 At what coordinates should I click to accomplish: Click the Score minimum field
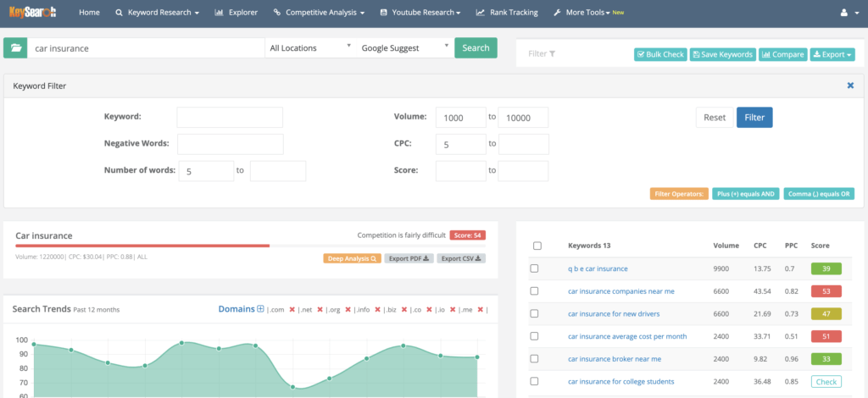tap(461, 171)
